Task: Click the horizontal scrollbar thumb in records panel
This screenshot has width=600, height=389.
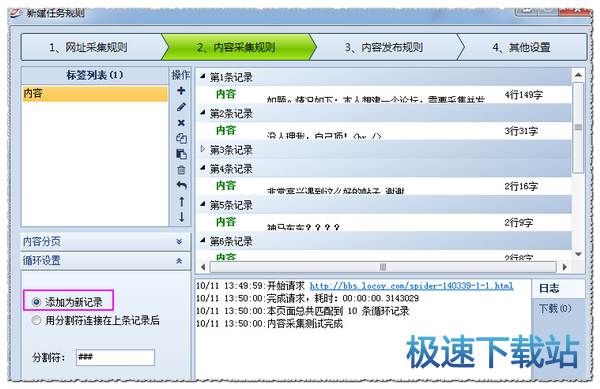Action: [x=383, y=267]
